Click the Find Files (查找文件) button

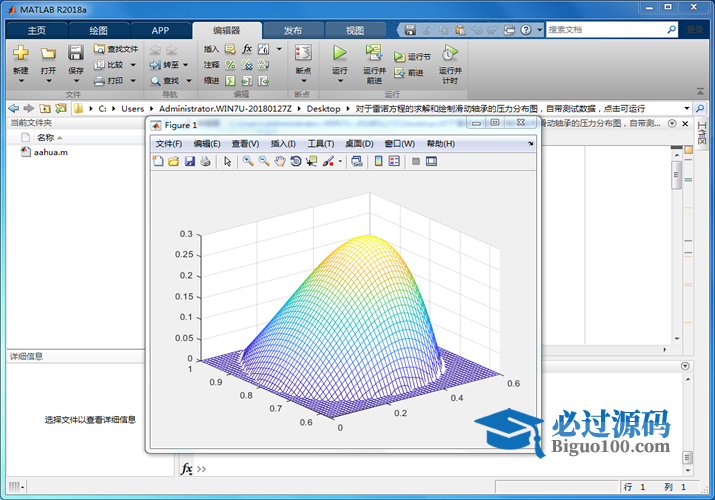116,49
